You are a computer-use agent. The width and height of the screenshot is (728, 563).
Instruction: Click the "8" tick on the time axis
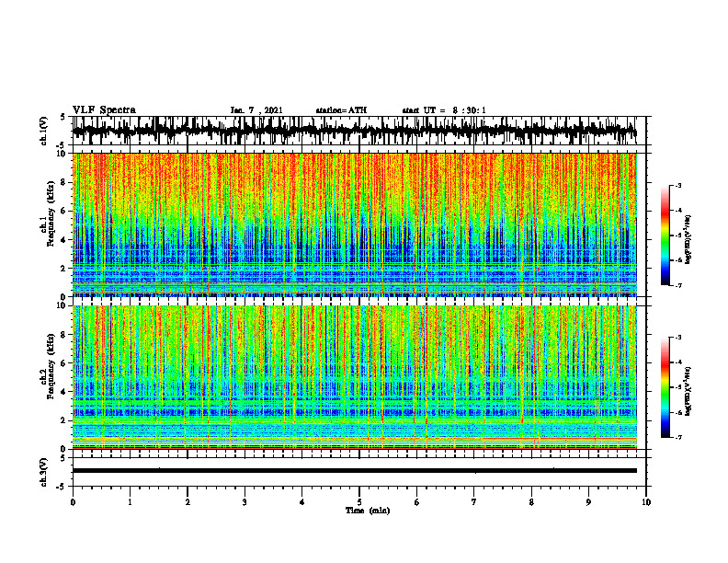pyautogui.click(x=531, y=502)
